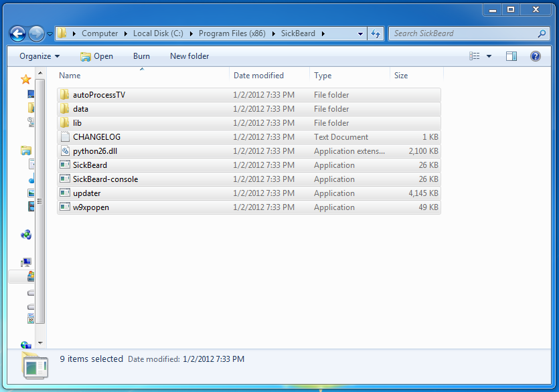This screenshot has height=392, width=559.
Task: Expand the arrow after Program Files (x86)
Action: [274, 33]
